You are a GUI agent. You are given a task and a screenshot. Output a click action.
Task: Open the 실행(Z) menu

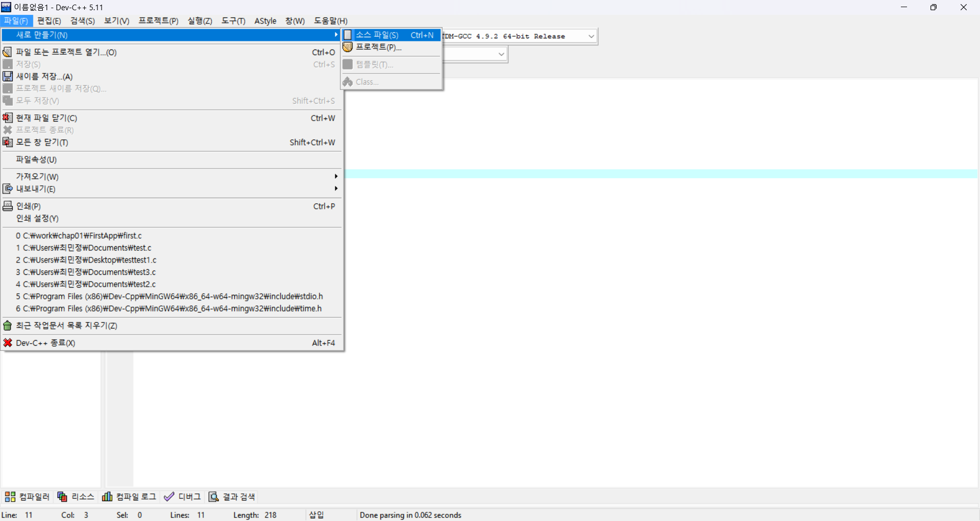pos(200,21)
